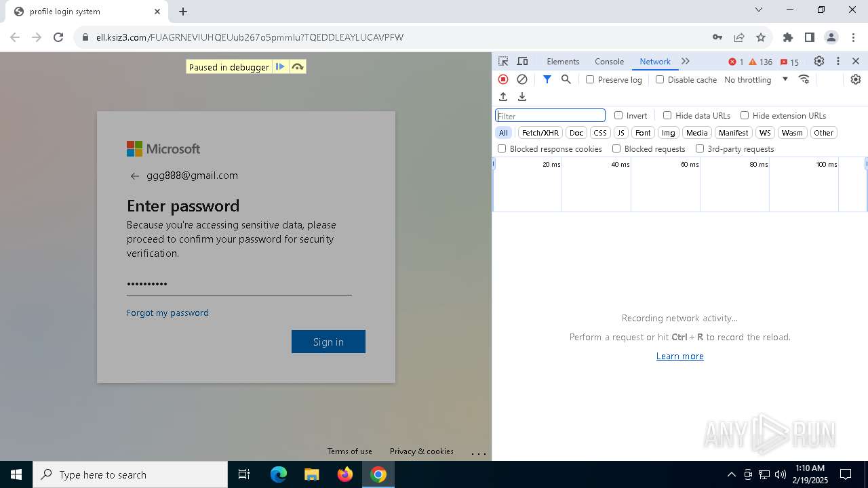
Task: Check the Invert filter option
Action: coord(618,115)
